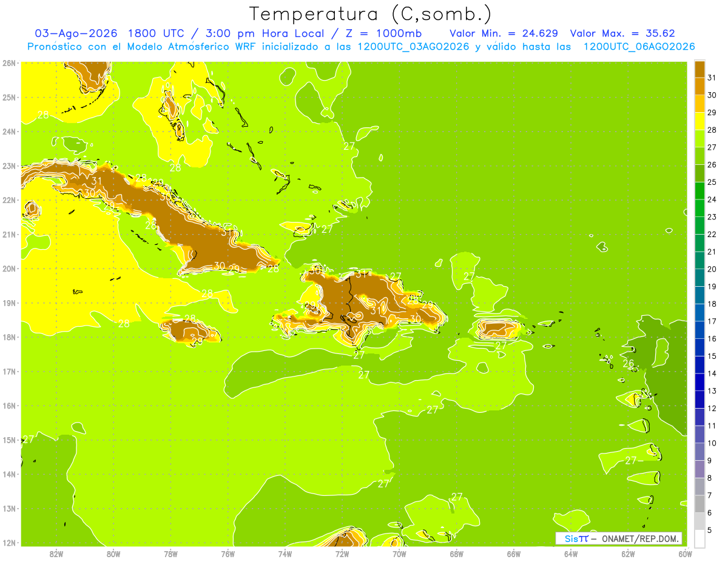Click the '60W' longitude axis label
This screenshot has height=562, width=728.
(685, 554)
